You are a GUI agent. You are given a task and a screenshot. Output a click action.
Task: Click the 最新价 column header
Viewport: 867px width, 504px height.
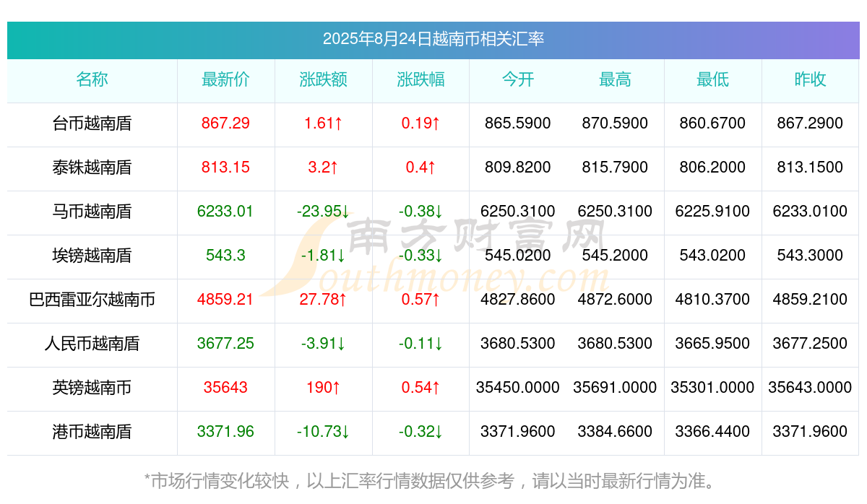click(225, 80)
